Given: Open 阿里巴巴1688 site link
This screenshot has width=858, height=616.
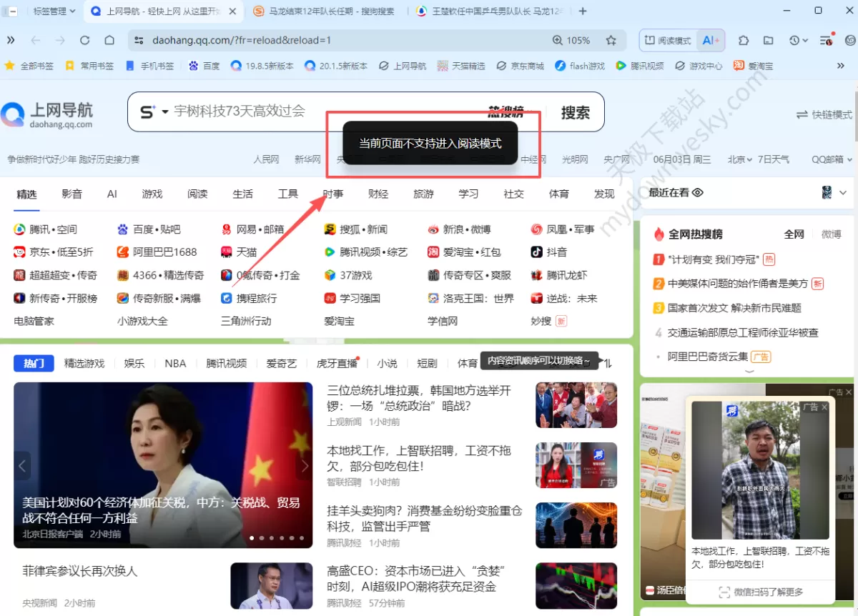Looking at the screenshot, I should [157, 252].
